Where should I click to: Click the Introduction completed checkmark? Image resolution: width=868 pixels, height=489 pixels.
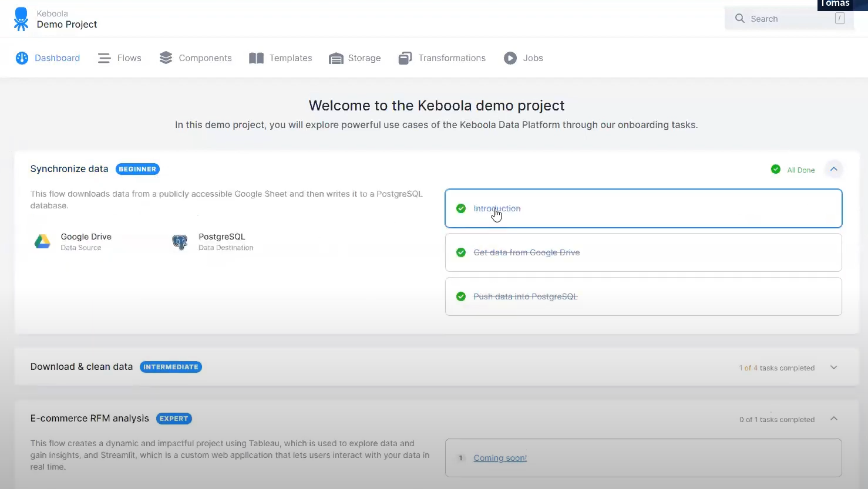[461, 208]
